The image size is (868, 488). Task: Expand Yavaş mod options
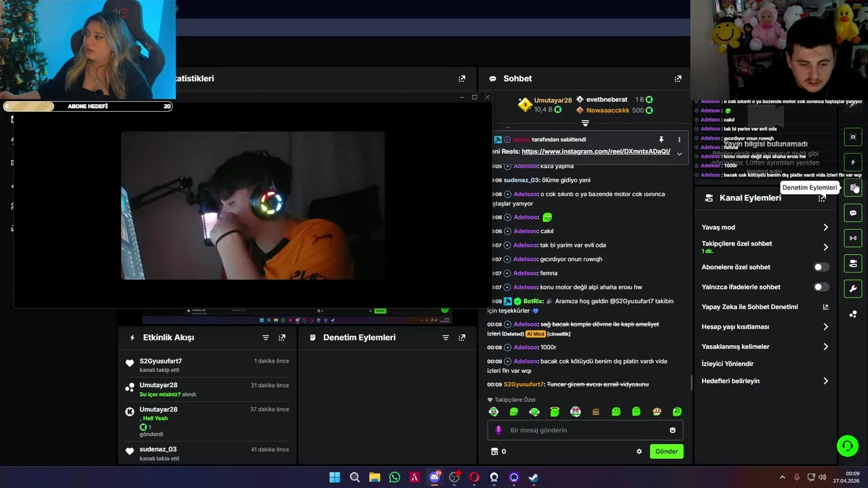coord(825,227)
